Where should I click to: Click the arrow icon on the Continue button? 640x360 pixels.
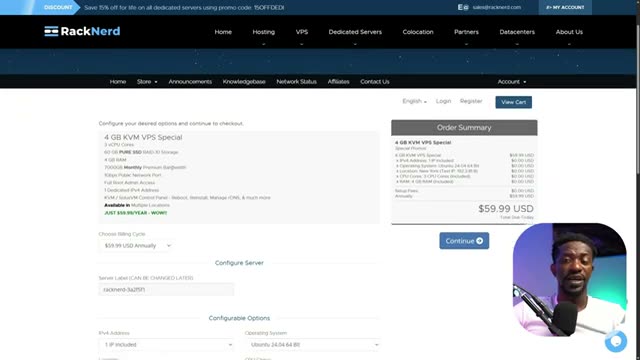click(x=480, y=241)
